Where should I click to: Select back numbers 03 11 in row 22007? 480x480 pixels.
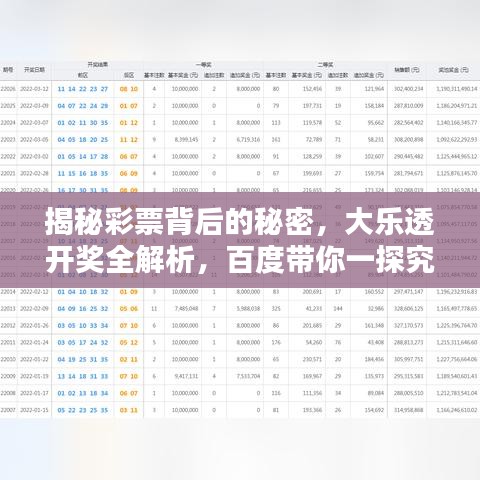pos(129,410)
